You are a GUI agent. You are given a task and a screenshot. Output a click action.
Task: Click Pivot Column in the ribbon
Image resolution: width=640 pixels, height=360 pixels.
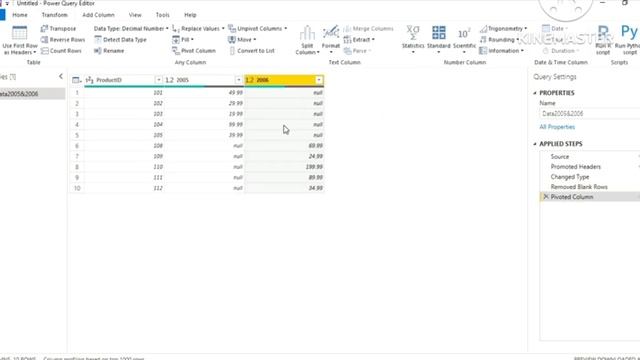194,51
